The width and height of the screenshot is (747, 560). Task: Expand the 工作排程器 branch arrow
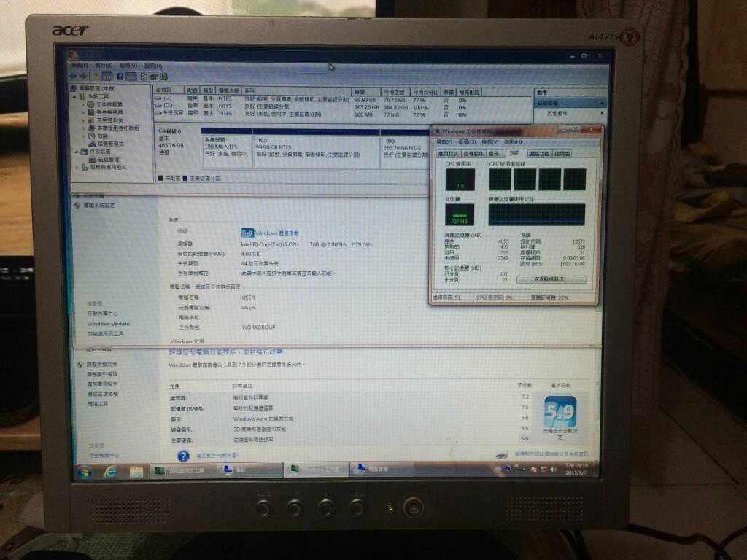click(x=83, y=104)
